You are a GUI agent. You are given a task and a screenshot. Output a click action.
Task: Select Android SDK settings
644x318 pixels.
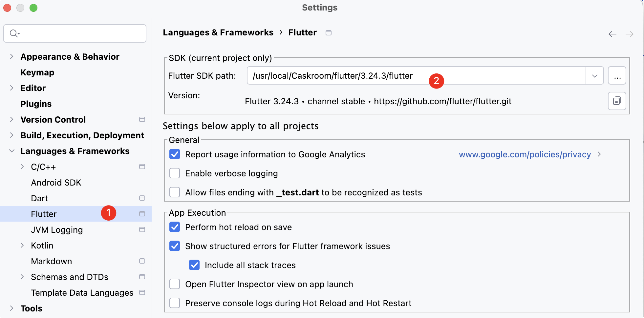(x=56, y=183)
